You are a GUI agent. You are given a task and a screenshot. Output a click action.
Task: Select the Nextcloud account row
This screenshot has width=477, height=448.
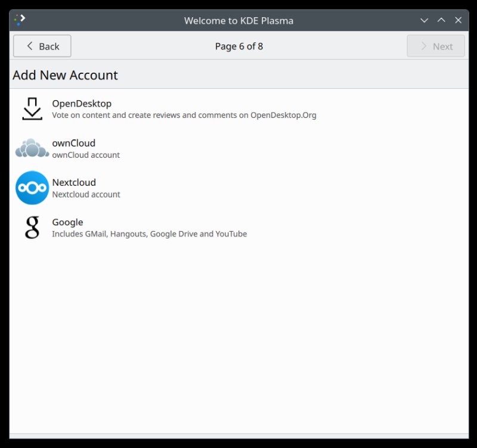coord(179,188)
